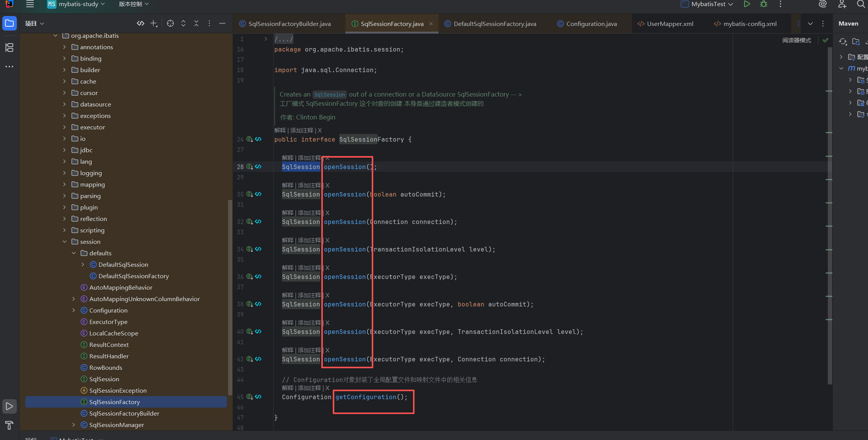Select the datasource folder
This screenshot has width=868, height=440.
point(96,104)
